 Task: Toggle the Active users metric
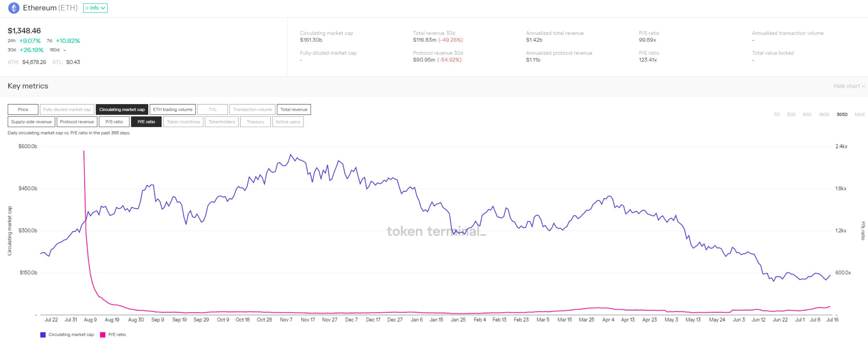coord(288,122)
